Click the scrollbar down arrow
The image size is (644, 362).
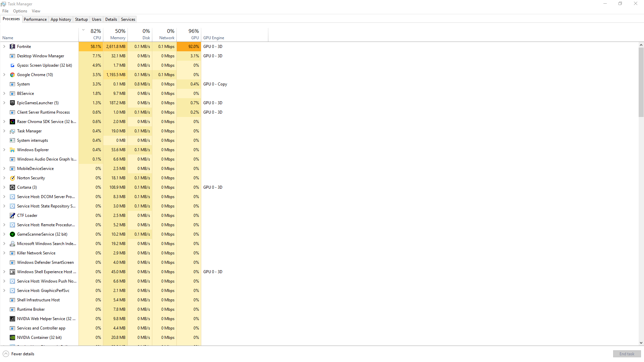point(641,343)
